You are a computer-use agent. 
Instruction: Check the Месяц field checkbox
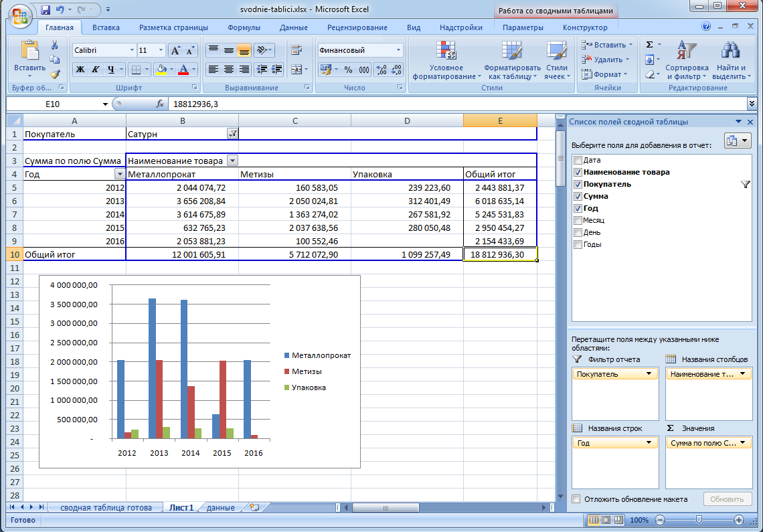click(x=578, y=220)
